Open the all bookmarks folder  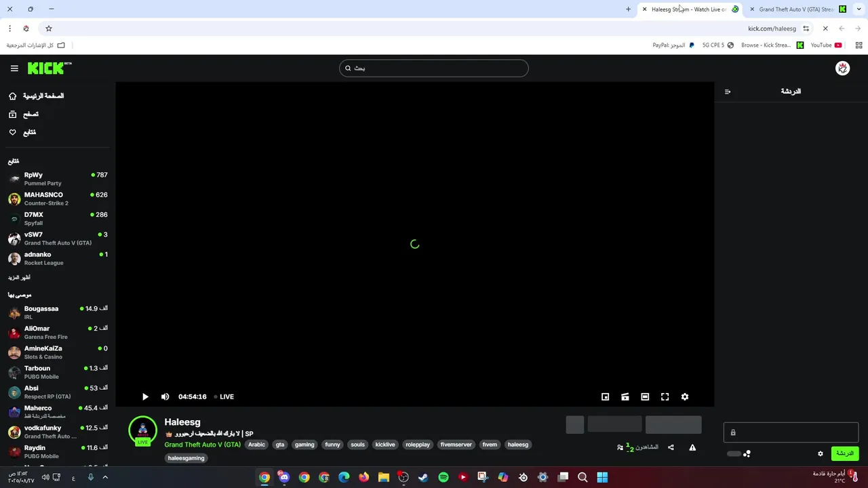click(x=36, y=45)
